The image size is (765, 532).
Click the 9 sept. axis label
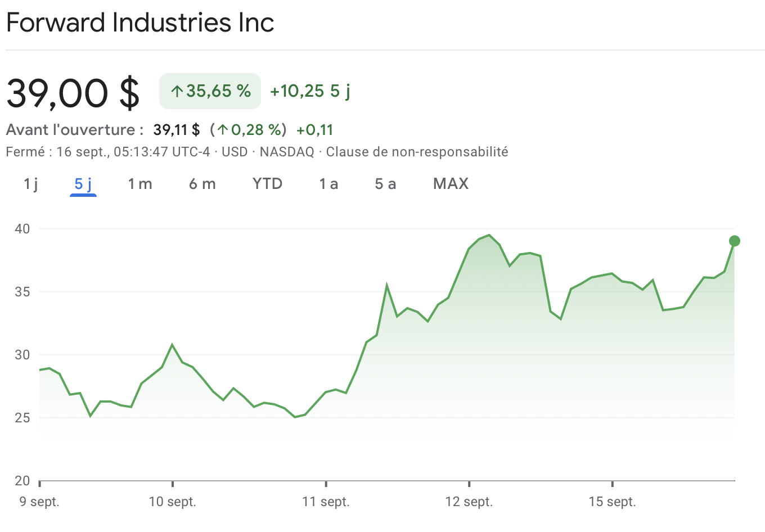coord(39,502)
